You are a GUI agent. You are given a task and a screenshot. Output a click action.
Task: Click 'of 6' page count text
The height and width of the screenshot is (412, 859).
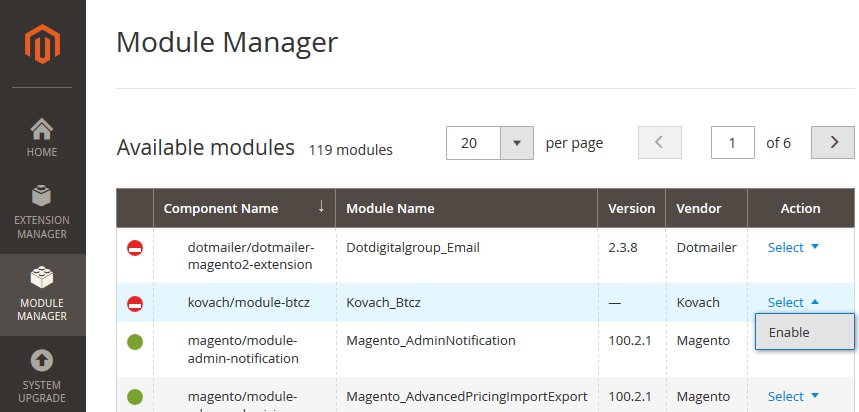coord(778,143)
